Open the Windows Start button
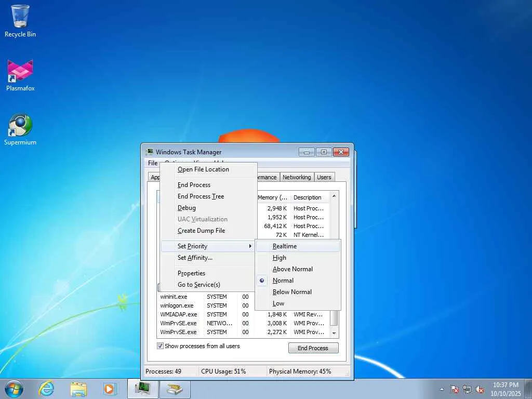This screenshot has height=399, width=532. pos(14,389)
